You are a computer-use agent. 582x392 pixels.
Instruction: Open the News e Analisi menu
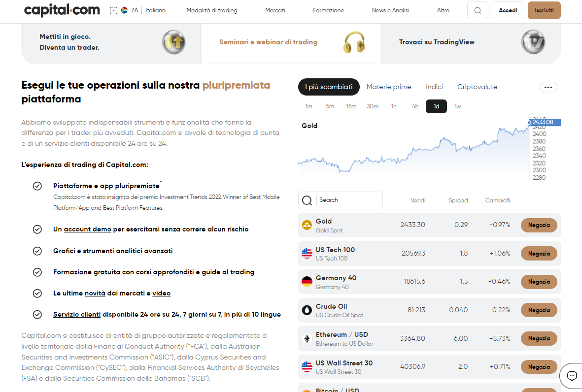pyautogui.click(x=390, y=10)
